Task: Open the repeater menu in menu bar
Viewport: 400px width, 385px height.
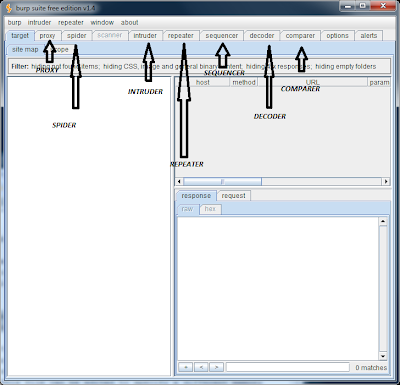Action: pos(71,23)
